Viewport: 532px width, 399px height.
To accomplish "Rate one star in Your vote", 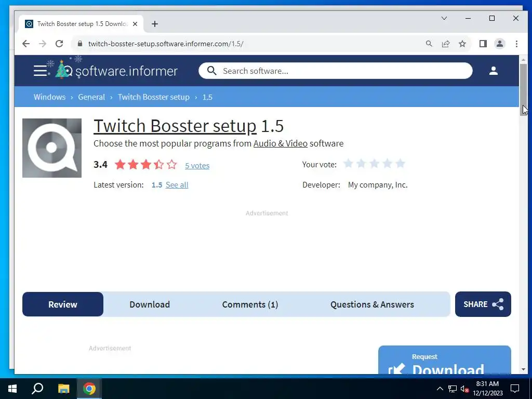I will 348,164.
